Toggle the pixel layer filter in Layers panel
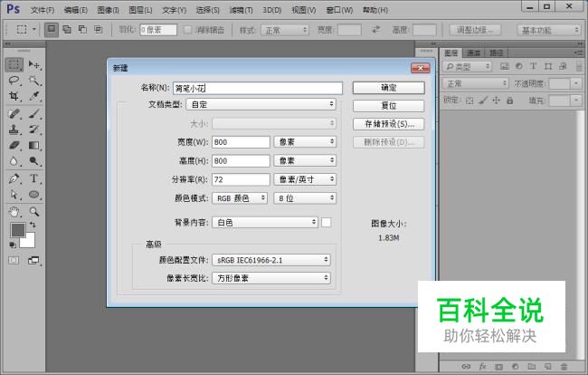The image size is (588, 375). tap(505, 66)
